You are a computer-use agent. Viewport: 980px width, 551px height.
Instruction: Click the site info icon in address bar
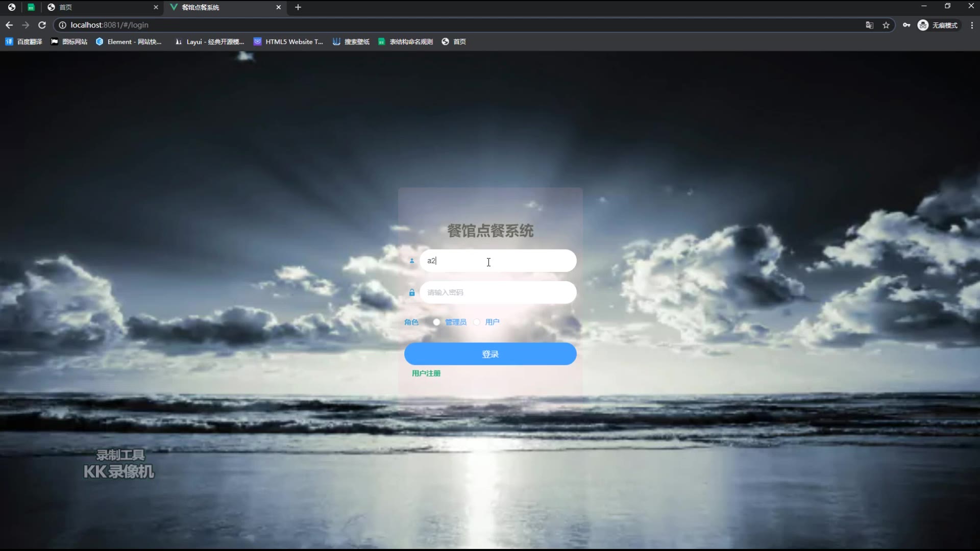point(62,25)
